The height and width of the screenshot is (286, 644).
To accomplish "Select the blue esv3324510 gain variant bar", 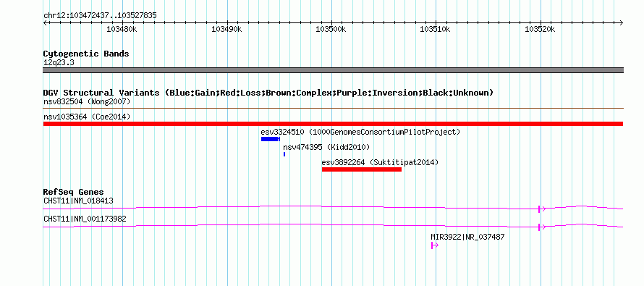I will [x=270, y=139].
